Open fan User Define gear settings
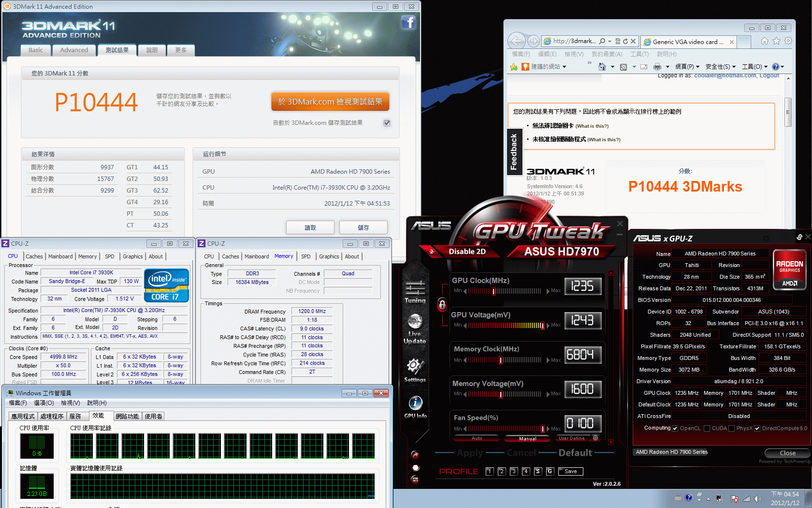Viewport: 812px width, 508px height. (x=595, y=438)
